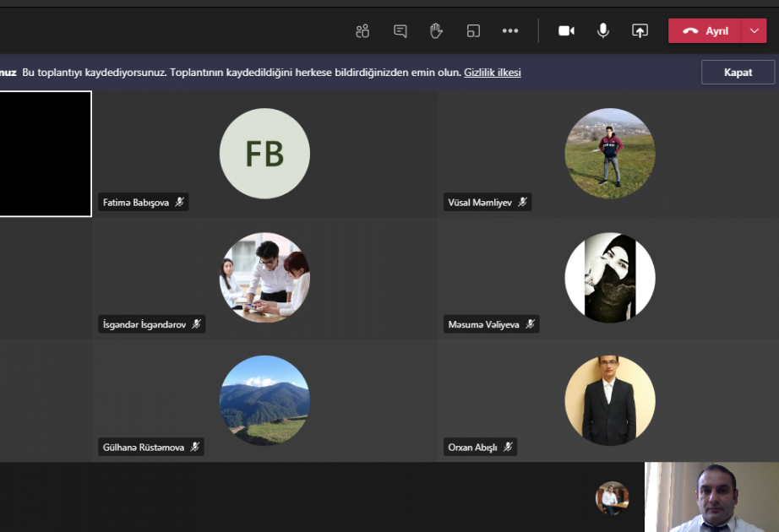Select the Məsumə Vəliyeva name label
Image resolution: width=779 pixels, height=532 pixels.
(x=483, y=324)
